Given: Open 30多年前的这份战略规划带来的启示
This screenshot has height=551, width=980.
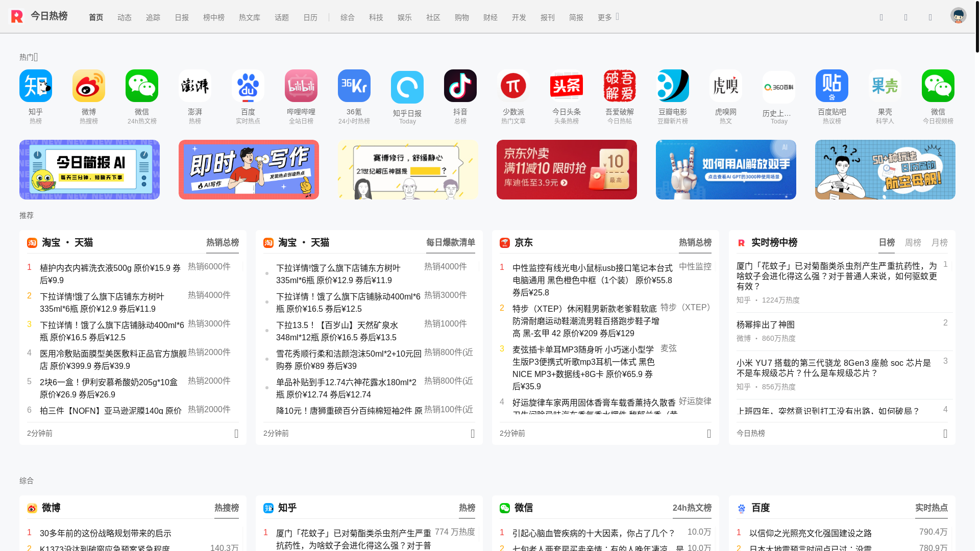Looking at the screenshot, I should pyautogui.click(x=106, y=534).
